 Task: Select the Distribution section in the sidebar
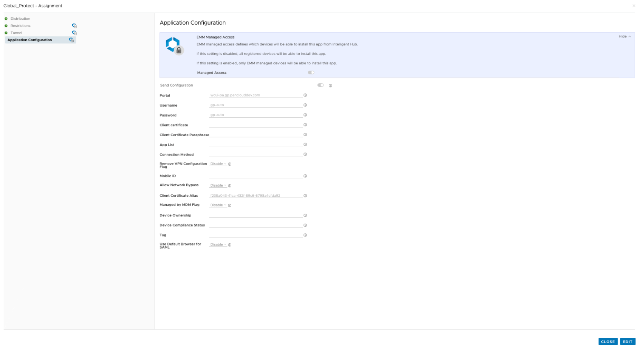pyautogui.click(x=20, y=18)
